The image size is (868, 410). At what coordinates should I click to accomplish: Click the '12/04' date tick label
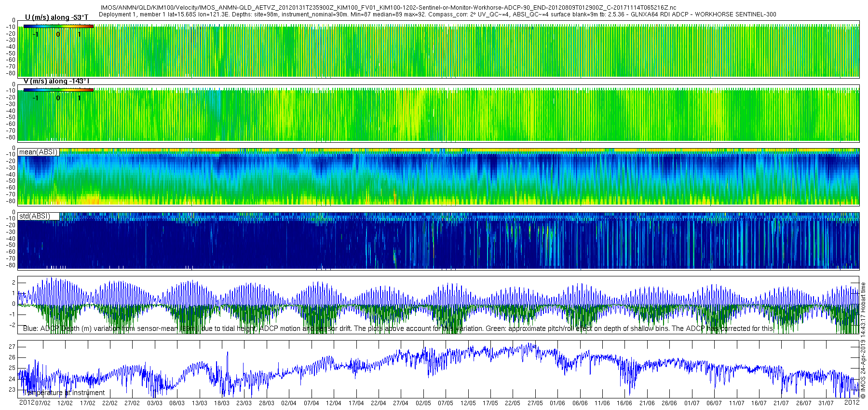pos(334,403)
